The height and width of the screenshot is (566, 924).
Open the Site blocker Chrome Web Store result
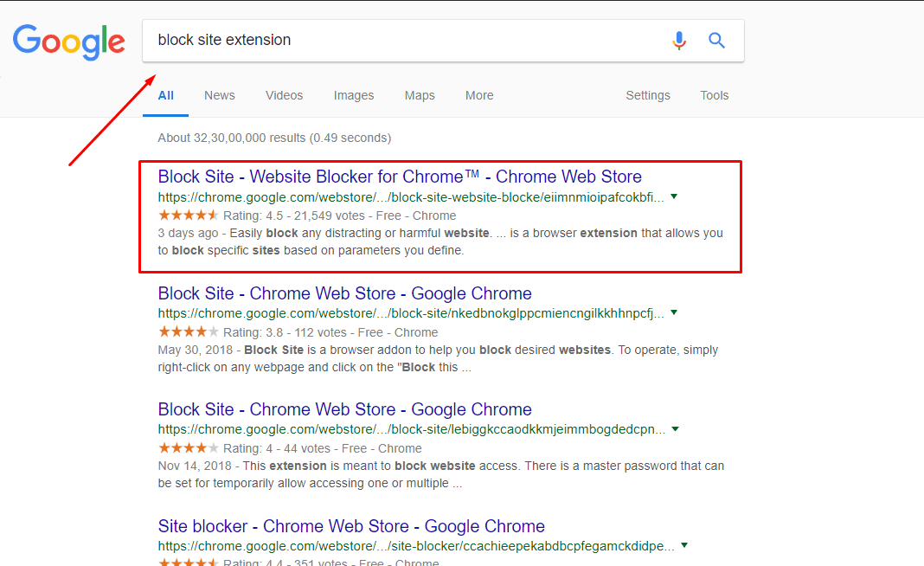(350, 526)
